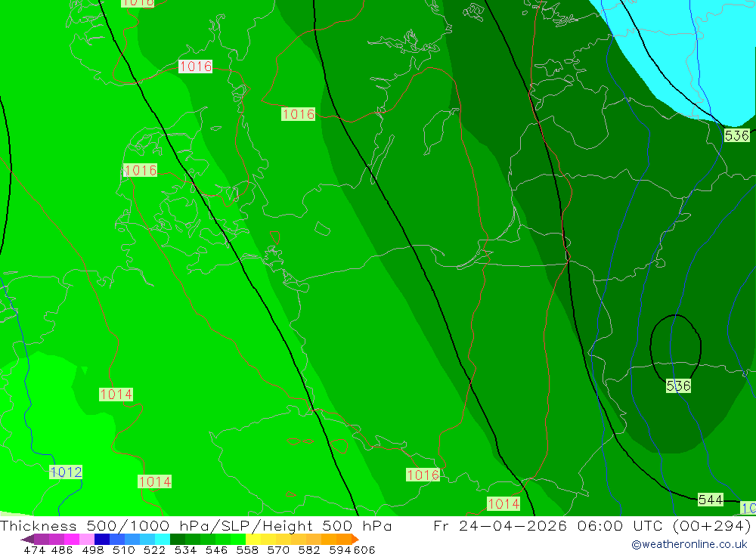Select the dark blue legend swatch
The width and height of the screenshot is (756, 554).
[x=102, y=539]
